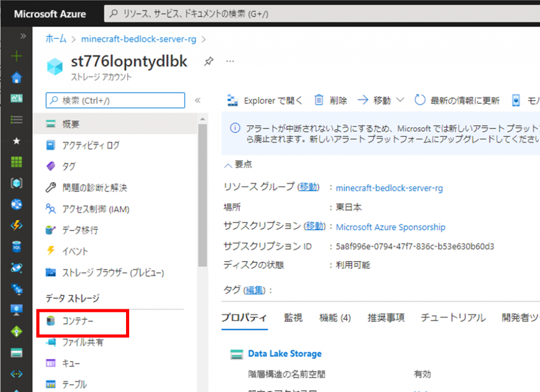Go to ホーム breadcrumb link
Screen dimensions: 540x392
[x=56, y=39]
